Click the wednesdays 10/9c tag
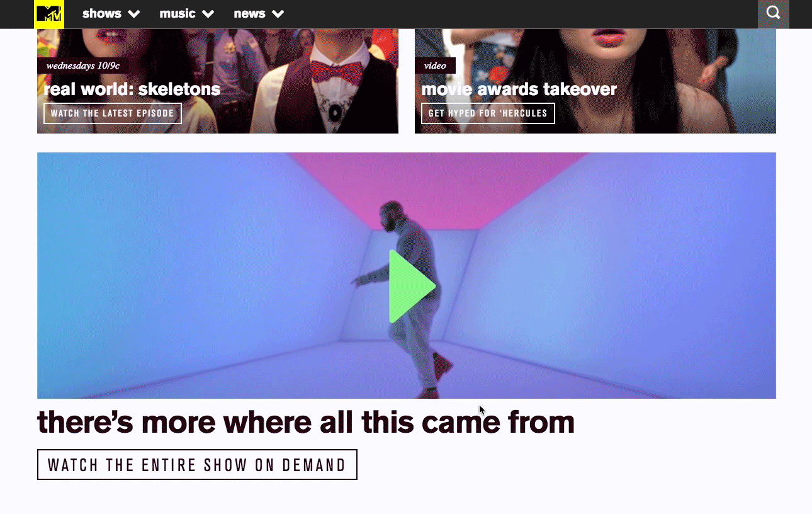Viewport: 812px width, 514px height. [82, 66]
